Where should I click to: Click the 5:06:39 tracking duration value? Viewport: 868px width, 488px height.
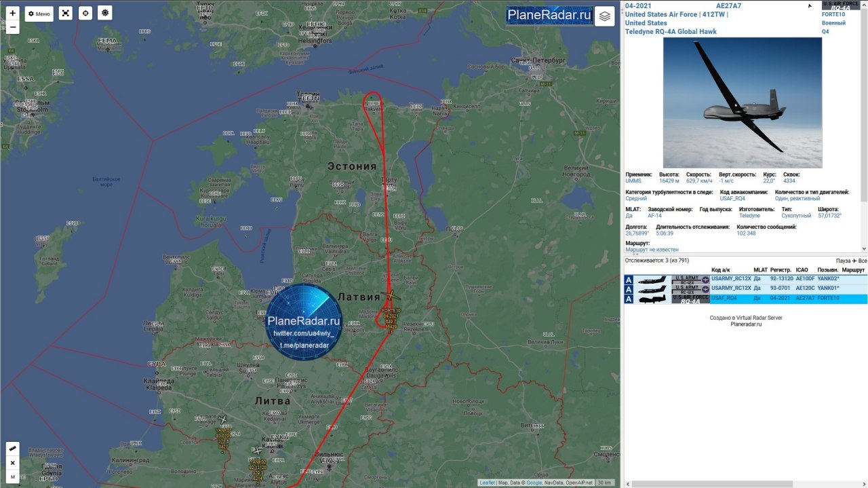[665, 233]
